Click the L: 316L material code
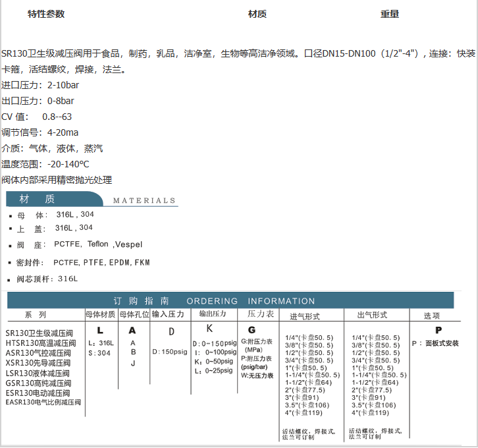 click(101, 343)
